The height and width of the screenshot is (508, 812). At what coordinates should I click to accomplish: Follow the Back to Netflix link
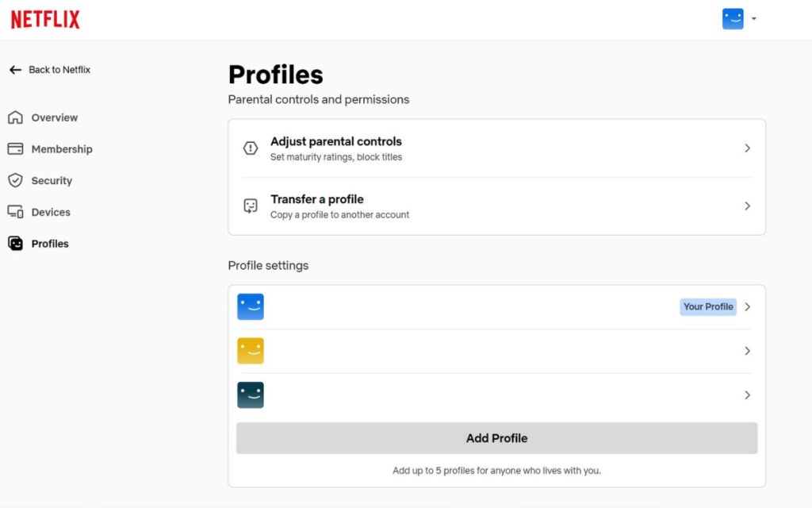pos(59,70)
